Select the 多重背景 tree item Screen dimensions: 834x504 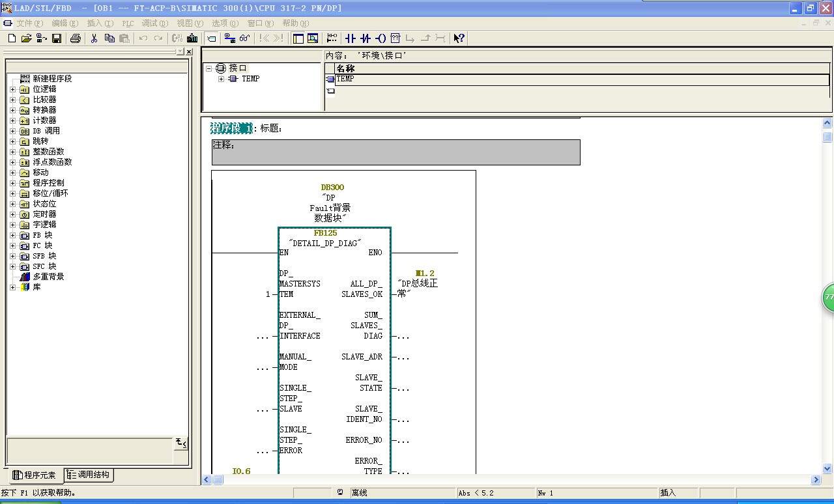coord(48,277)
